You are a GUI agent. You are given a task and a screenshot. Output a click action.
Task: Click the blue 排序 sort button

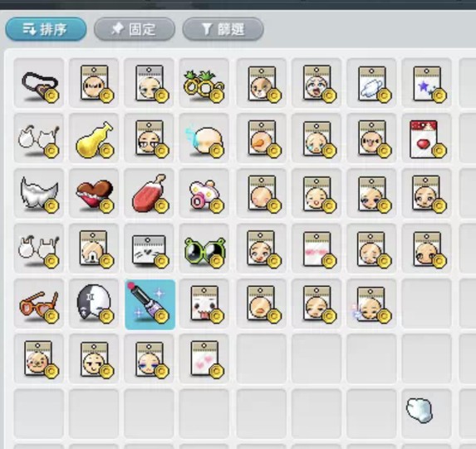point(46,29)
